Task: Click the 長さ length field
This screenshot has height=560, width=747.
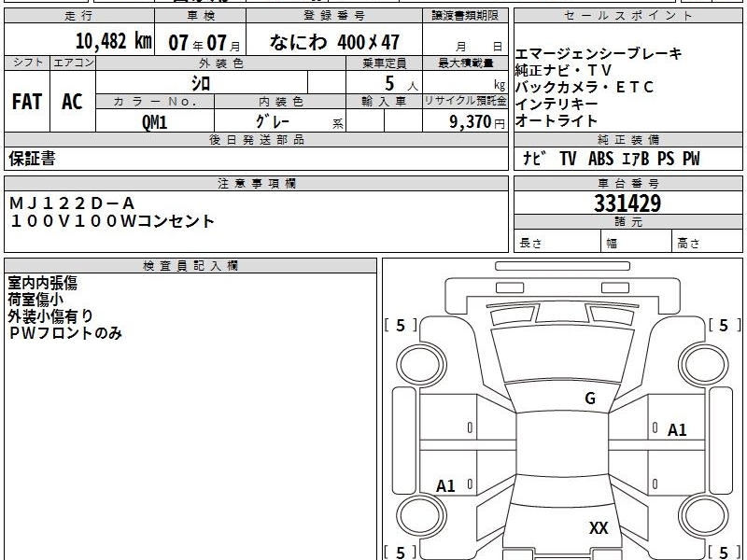Action: coord(557,242)
